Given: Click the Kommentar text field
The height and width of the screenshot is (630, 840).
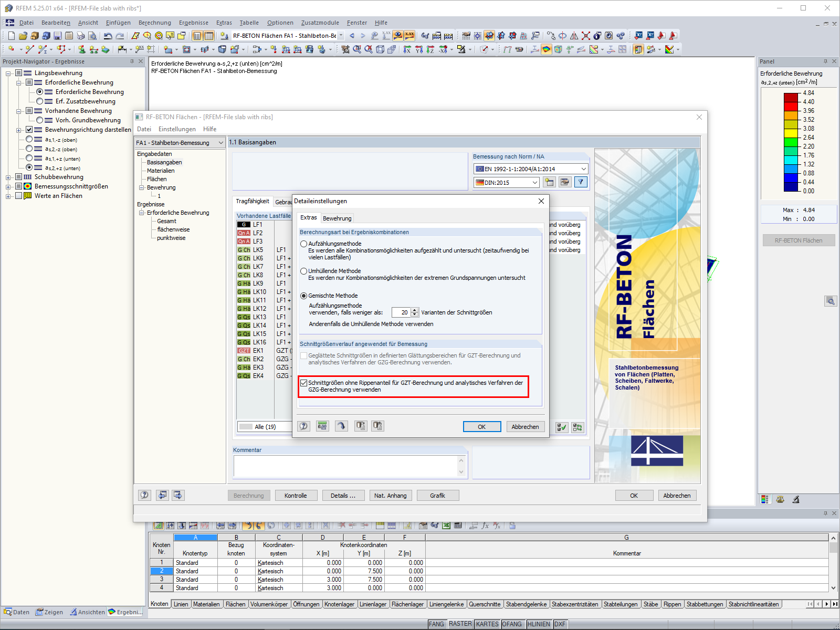Looking at the screenshot, I should (x=346, y=466).
